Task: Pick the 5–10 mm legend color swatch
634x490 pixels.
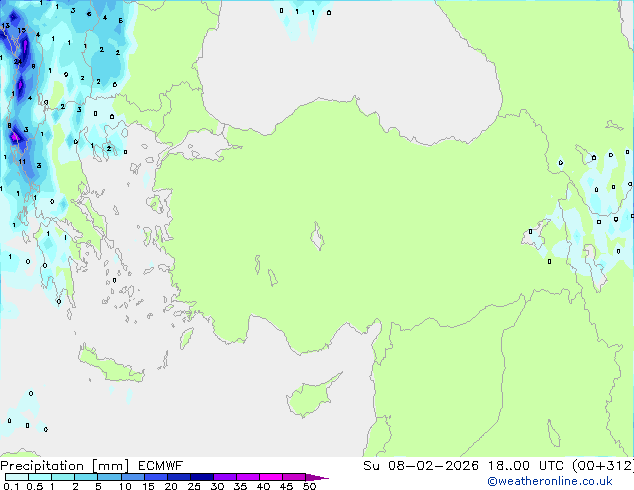Action: (109, 477)
